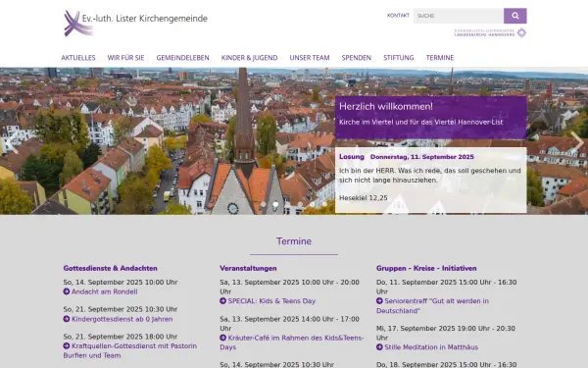Click arrow icon beside Kindergottesdienst ab 0 Jahren
588x368 pixels.
pyautogui.click(x=67, y=319)
